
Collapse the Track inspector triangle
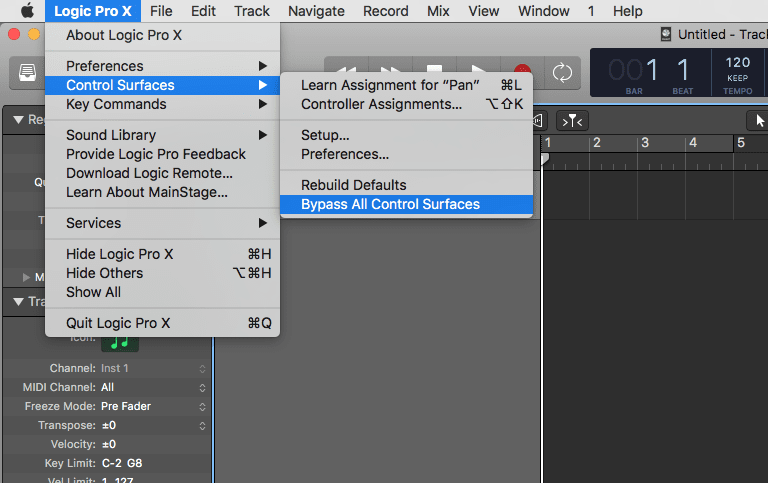(x=19, y=301)
